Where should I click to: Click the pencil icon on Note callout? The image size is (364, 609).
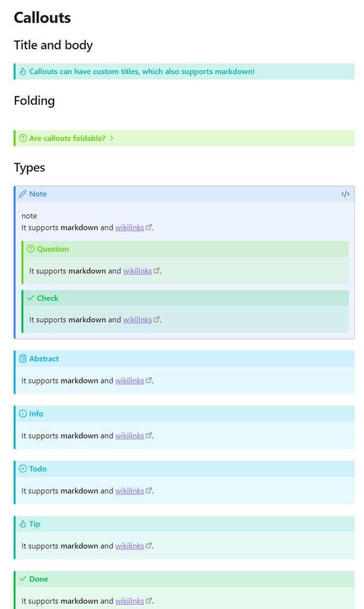tap(23, 194)
